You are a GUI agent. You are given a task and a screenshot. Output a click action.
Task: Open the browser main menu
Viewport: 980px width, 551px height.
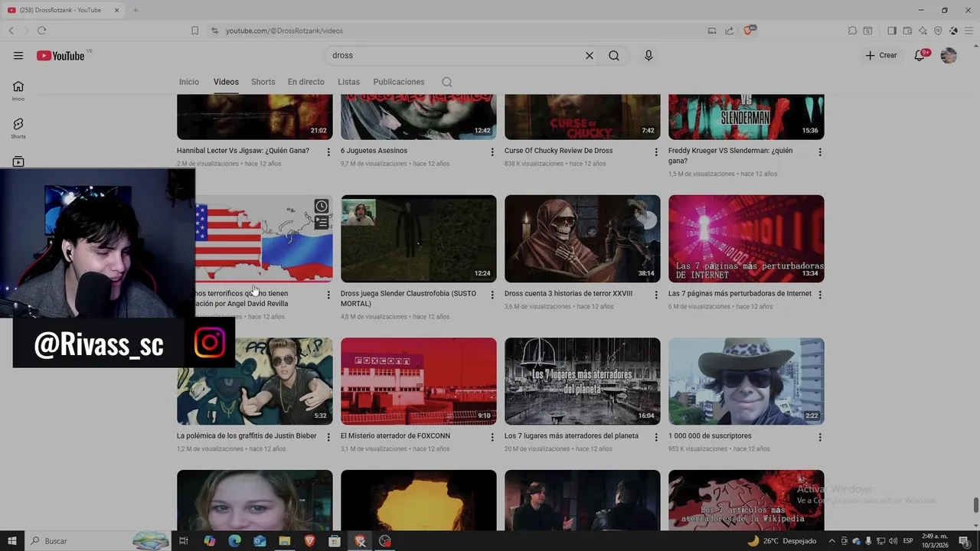point(967,31)
